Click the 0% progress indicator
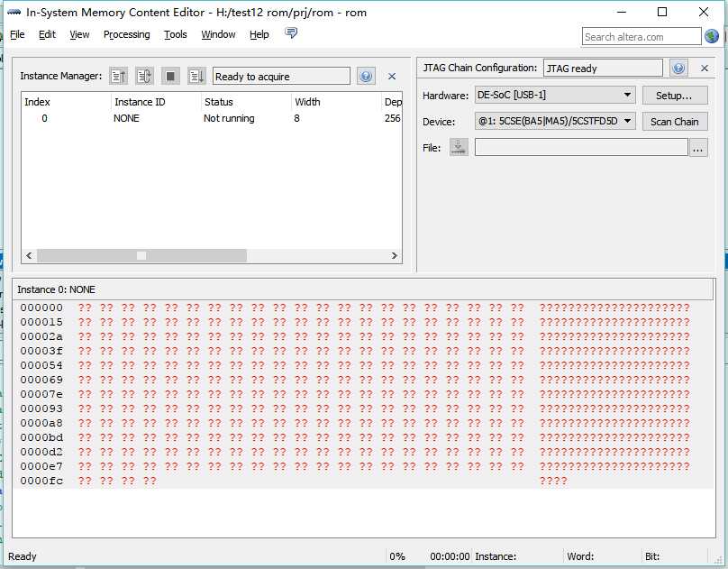 click(397, 556)
